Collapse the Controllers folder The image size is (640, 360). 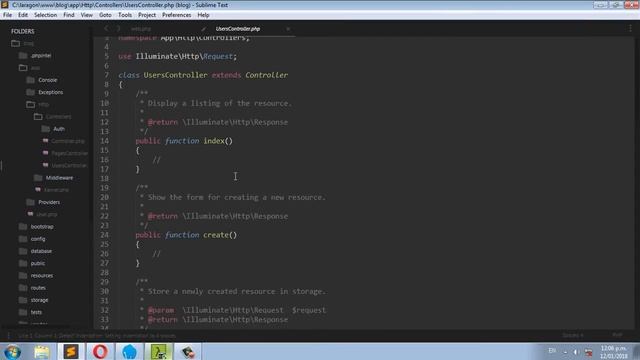[x=38, y=117]
